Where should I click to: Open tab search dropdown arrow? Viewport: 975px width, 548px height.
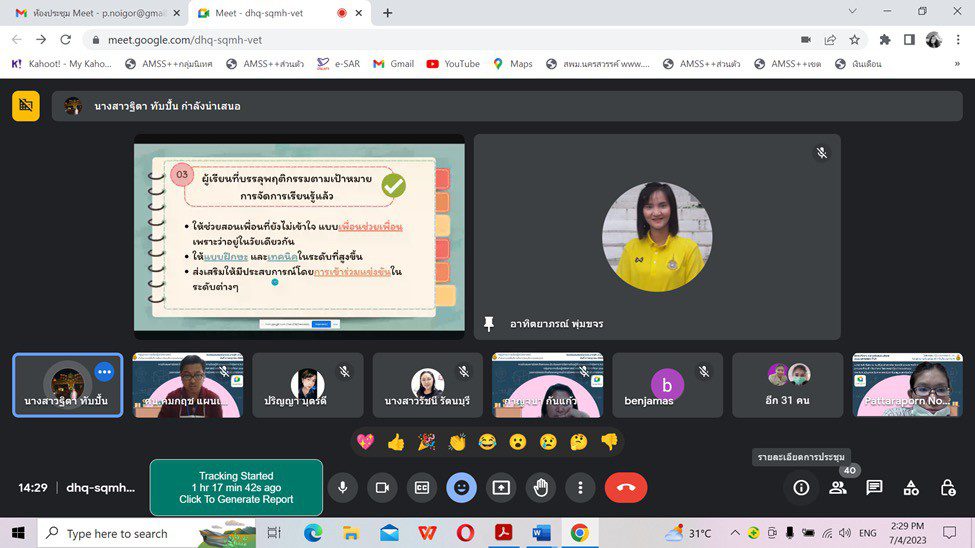point(853,11)
